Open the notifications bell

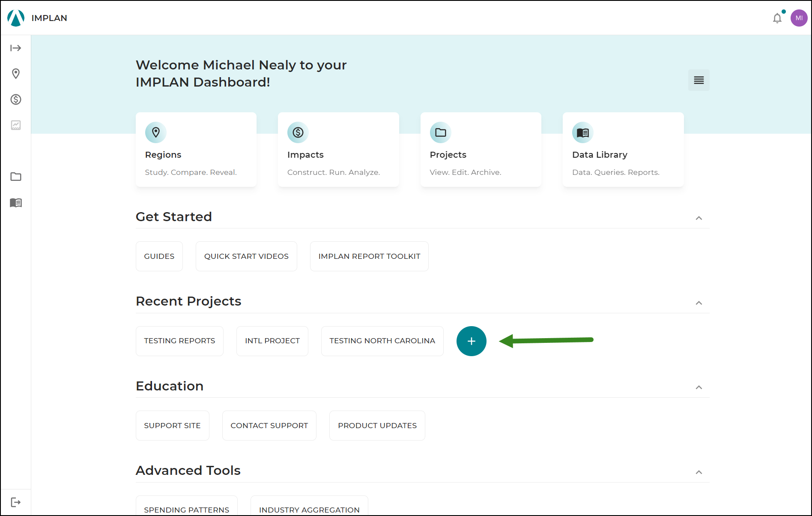click(777, 18)
